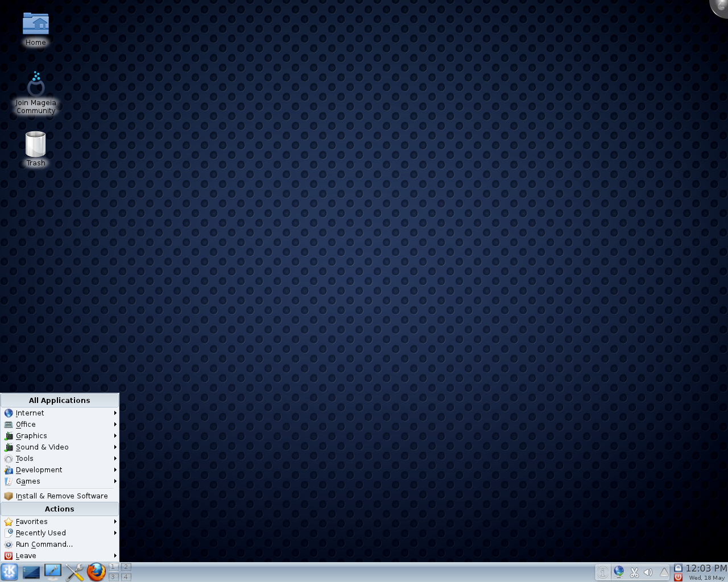Screen dimensions: 728x582
Task: Launch Firefox from the panel
Action: click(96, 572)
